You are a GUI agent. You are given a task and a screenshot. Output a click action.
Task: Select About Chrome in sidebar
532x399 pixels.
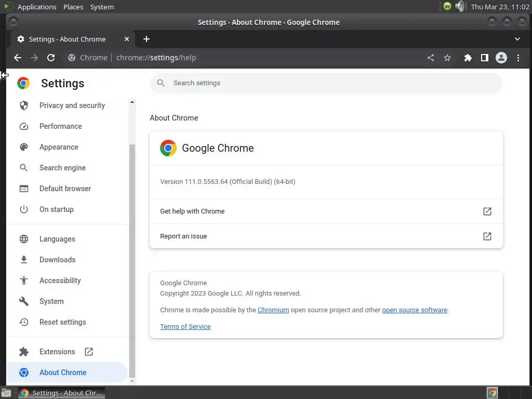point(67,372)
